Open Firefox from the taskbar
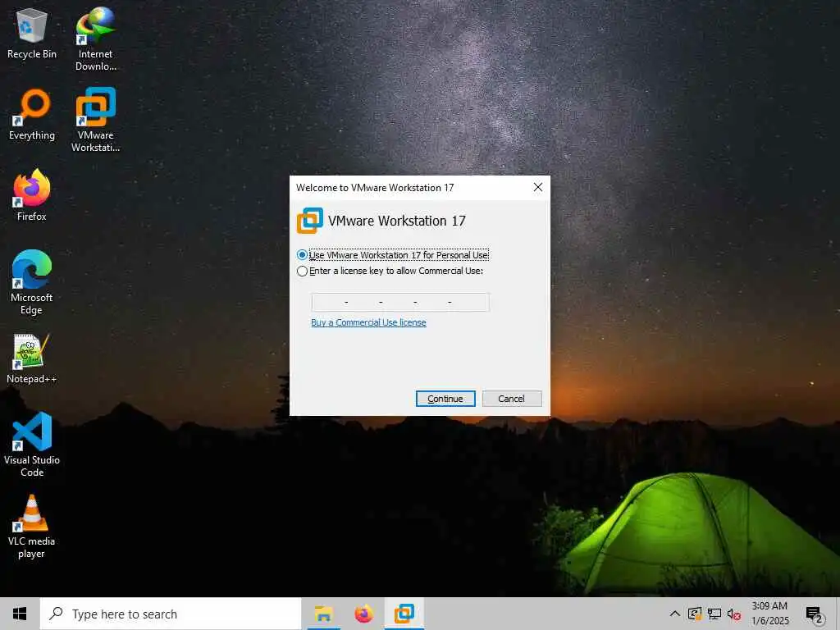This screenshot has width=840, height=630. click(x=363, y=614)
